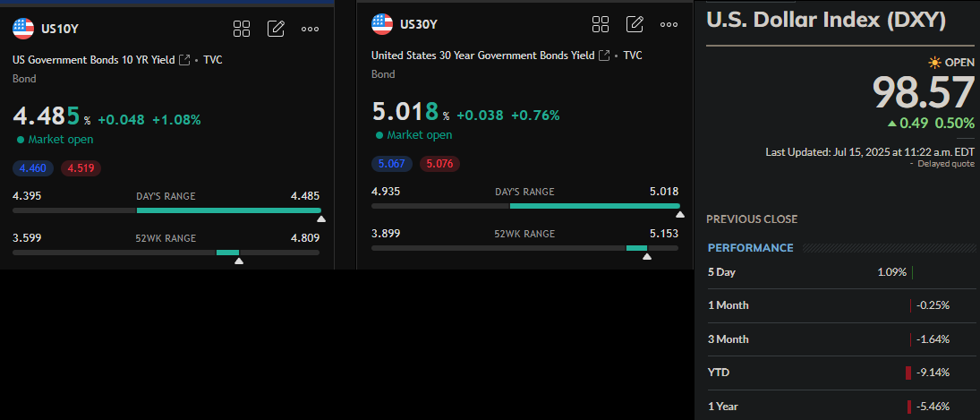Click the +1.08% change on US10Y
Screen dimensions: 980x420
pos(176,120)
